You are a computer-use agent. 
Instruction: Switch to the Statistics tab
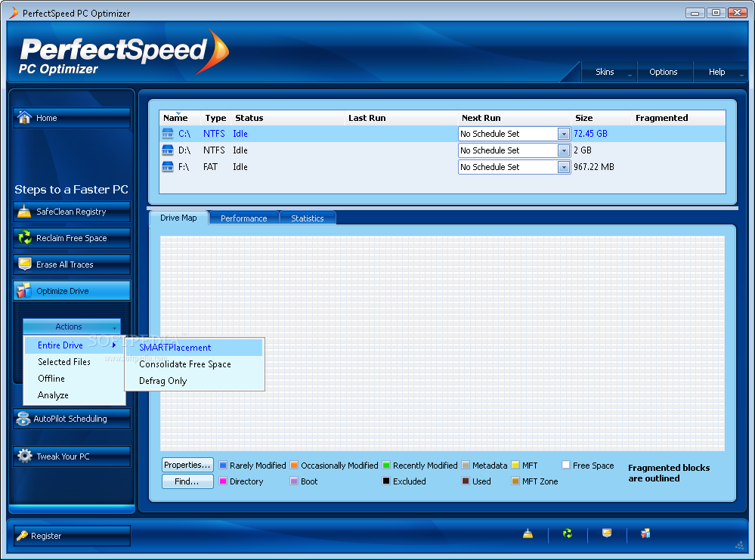click(308, 218)
